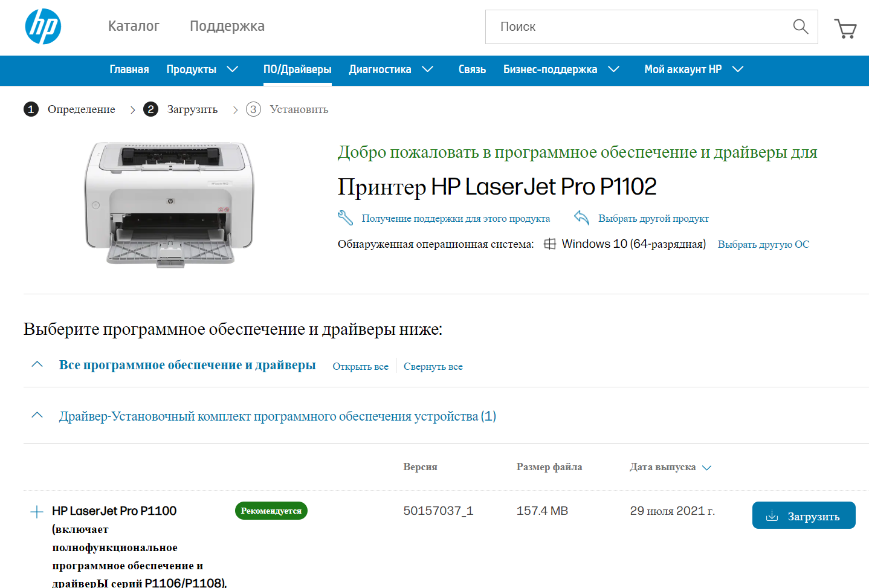869x588 pixels.
Task: Expand HP LaserJet Pro P1100 plus icon
Action: click(x=37, y=512)
